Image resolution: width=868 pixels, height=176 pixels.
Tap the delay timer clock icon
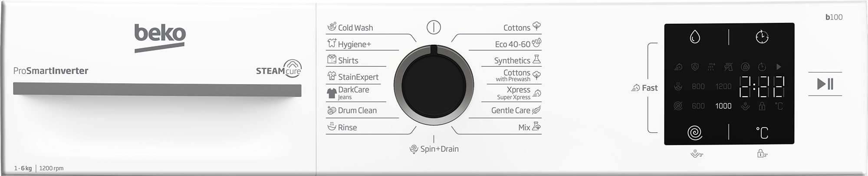pos(762,37)
